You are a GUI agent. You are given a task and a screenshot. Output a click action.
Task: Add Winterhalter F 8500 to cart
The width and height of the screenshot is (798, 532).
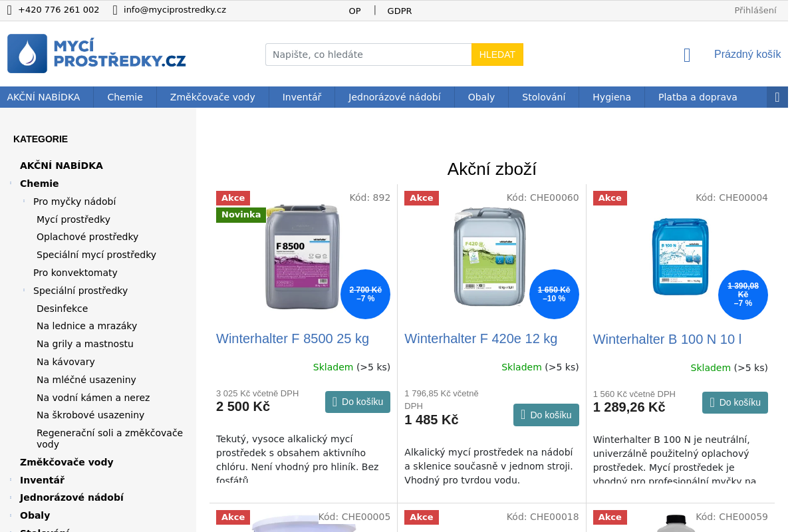tap(358, 402)
